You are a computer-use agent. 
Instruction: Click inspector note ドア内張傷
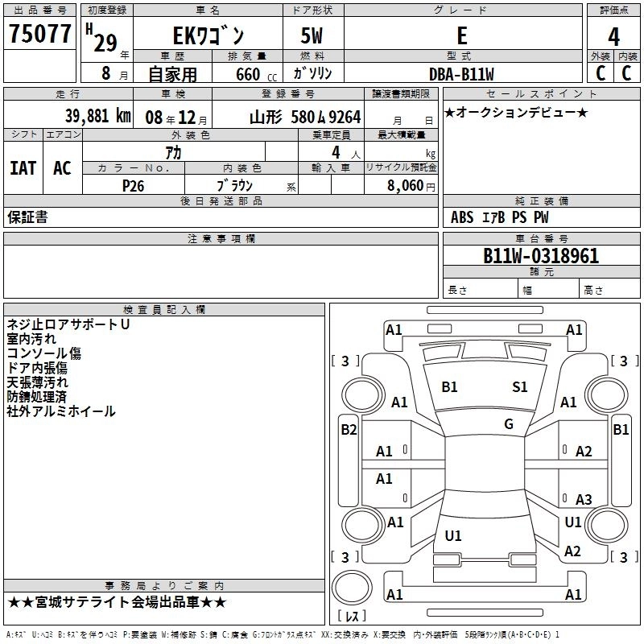point(37,368)
